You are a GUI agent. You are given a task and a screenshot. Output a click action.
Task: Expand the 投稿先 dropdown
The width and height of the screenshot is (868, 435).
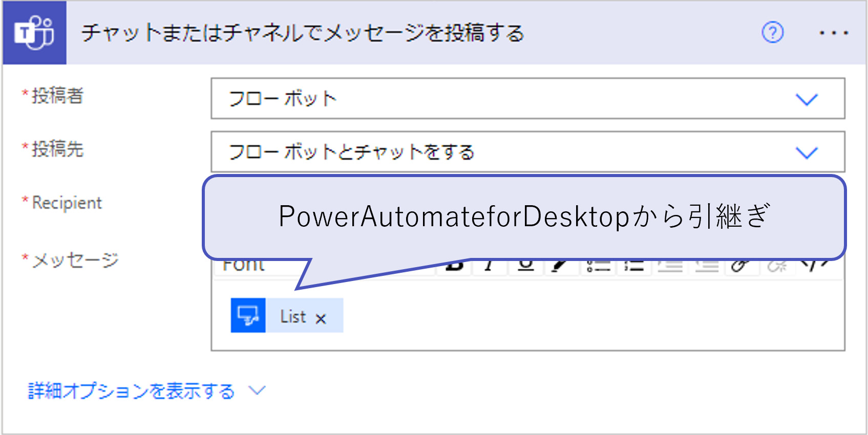(807, 152)
